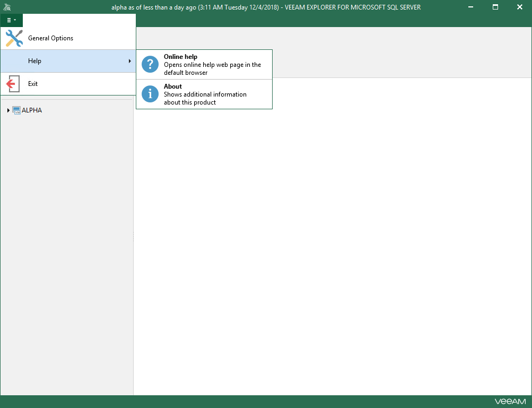Click the ALPHA VM server icon

point(16,110)
